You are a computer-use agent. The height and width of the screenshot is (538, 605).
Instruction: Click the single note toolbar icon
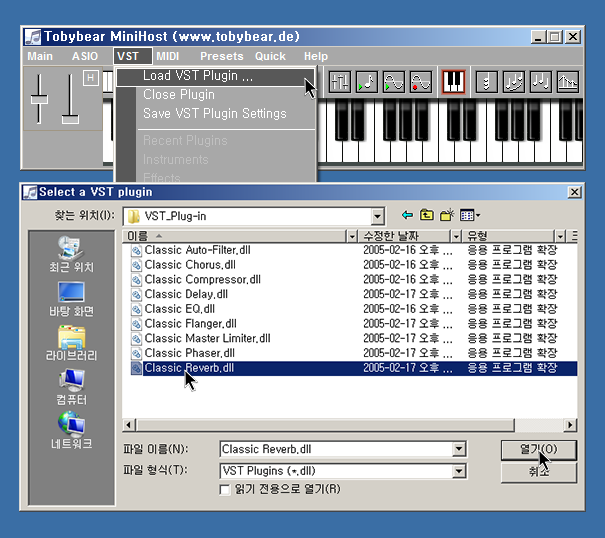point(486,82)
